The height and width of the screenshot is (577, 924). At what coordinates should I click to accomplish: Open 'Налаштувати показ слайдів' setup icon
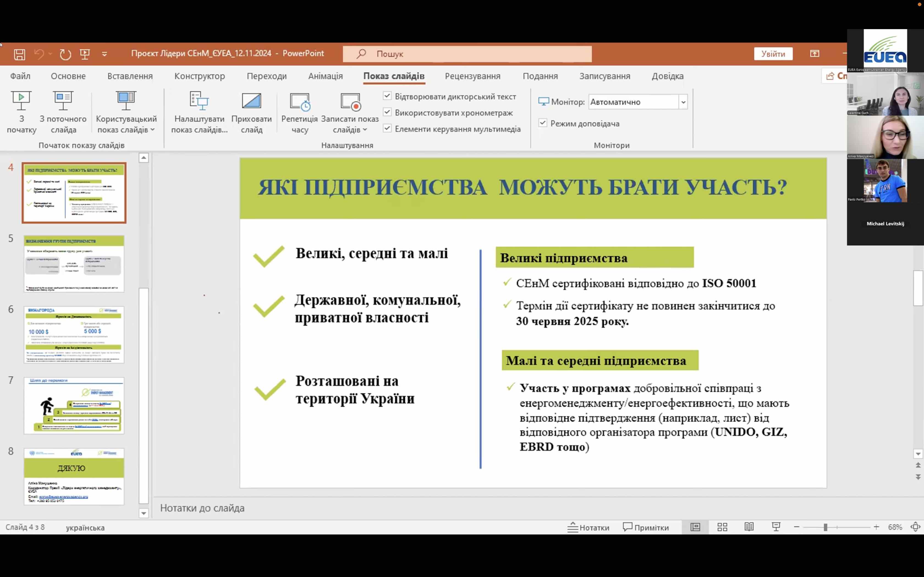199,101
